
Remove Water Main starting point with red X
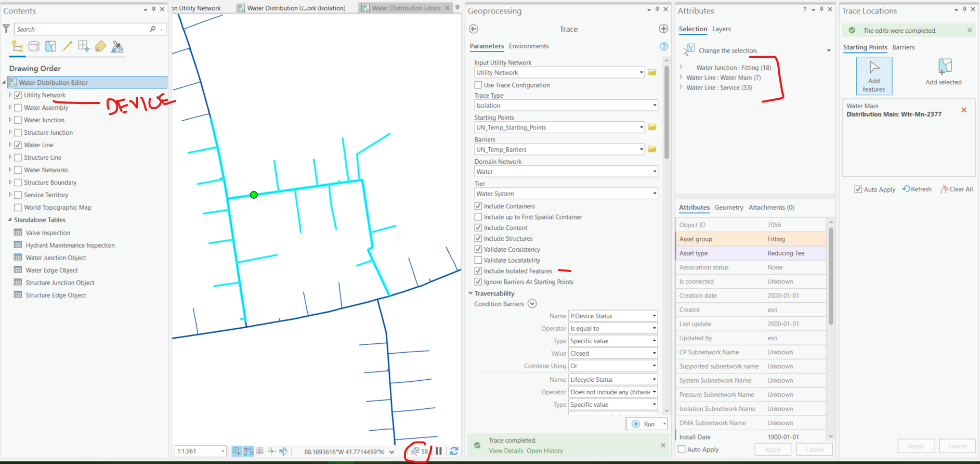964,110
